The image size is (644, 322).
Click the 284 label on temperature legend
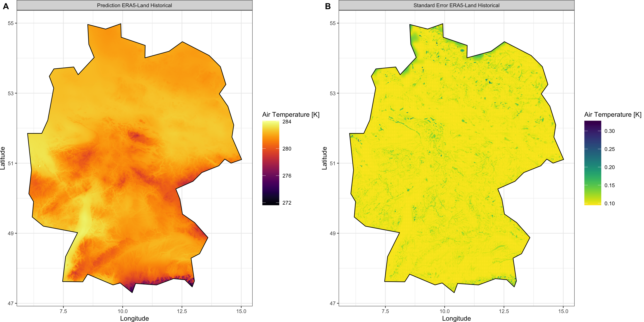tap(287, 122)
